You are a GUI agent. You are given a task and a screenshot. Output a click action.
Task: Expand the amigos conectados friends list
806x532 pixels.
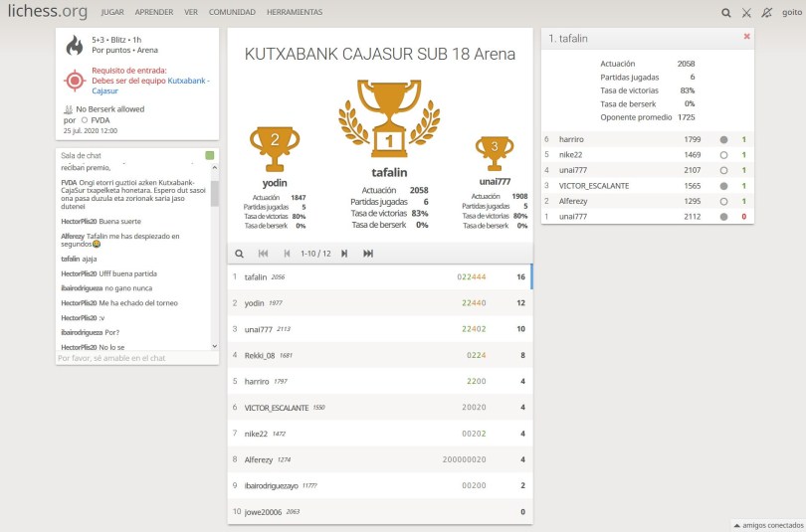point(768,524)
